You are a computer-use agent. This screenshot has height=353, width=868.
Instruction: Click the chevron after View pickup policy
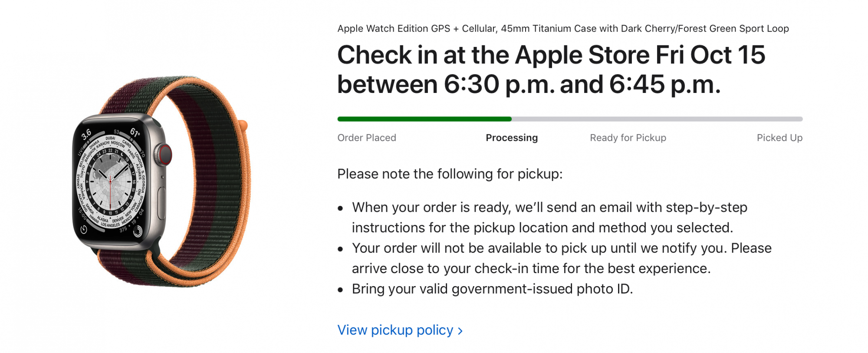(460, 331)
